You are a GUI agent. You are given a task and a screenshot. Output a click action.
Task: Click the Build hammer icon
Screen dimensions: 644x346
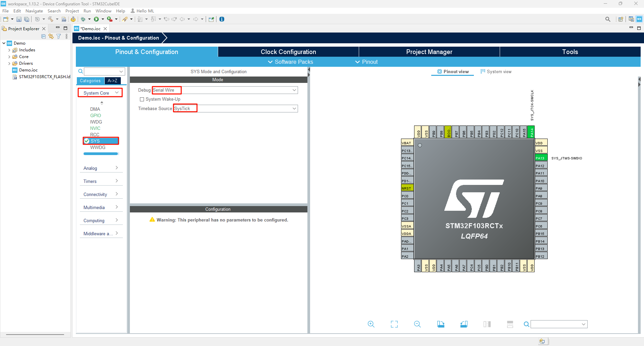pyautogui.click(x=51, y=19)
